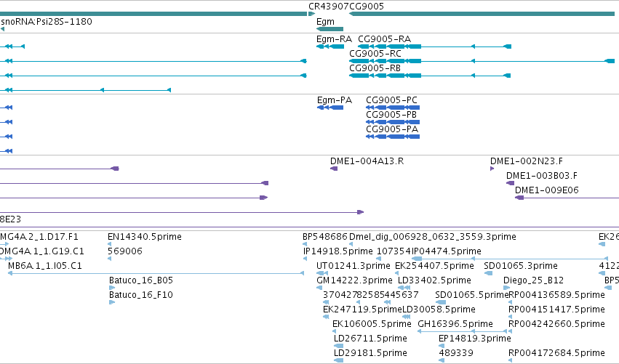Viewport: 619px width, 364px height.
Task: Click the SD01065.5prime label
Action: [x=472, y=296]
